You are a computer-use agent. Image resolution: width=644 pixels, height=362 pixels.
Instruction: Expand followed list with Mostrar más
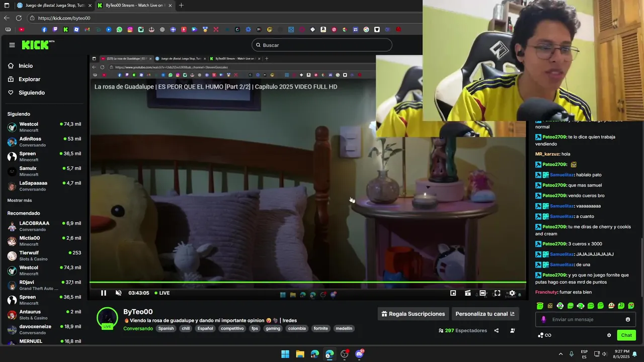(20, 201)
